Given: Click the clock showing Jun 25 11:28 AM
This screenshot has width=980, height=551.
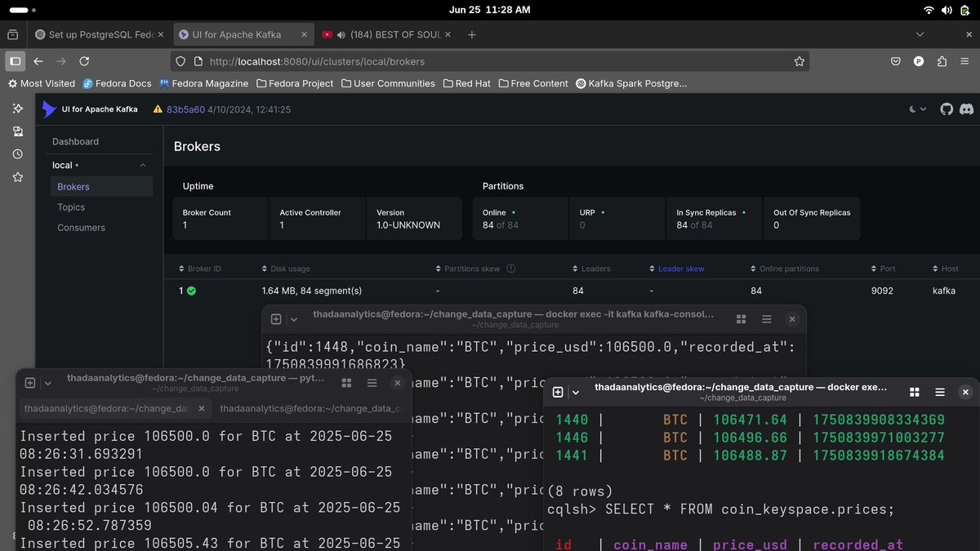Looking at the screenshot, I should 489,10.
